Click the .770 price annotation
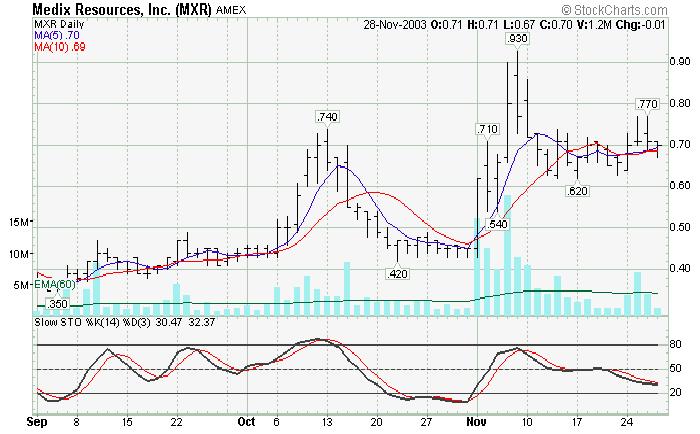This screenshot has width=700, height=434. click(x=647, y=104)
